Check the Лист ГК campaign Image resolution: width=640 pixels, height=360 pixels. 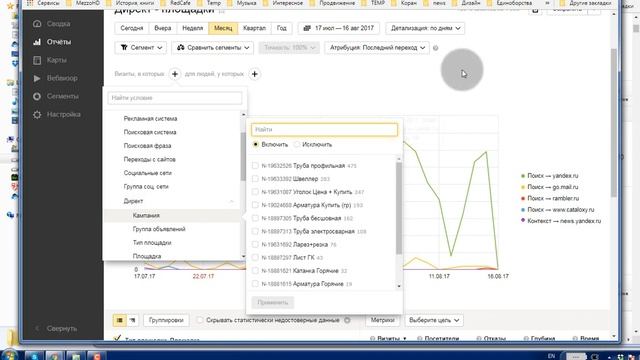(x=255, y=258)
